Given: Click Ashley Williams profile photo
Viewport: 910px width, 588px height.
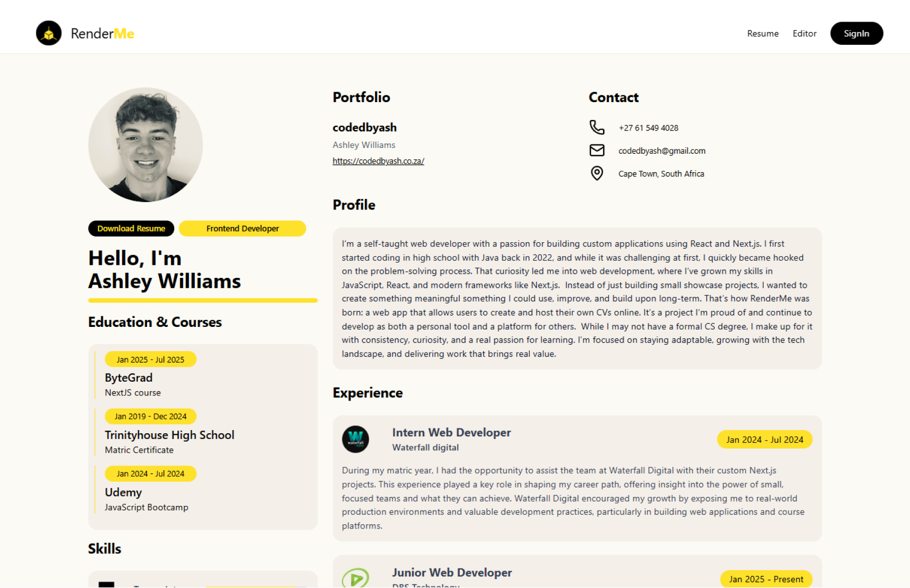Looking at the screenshot, I should pyautogui.click(x=145, y=145).
